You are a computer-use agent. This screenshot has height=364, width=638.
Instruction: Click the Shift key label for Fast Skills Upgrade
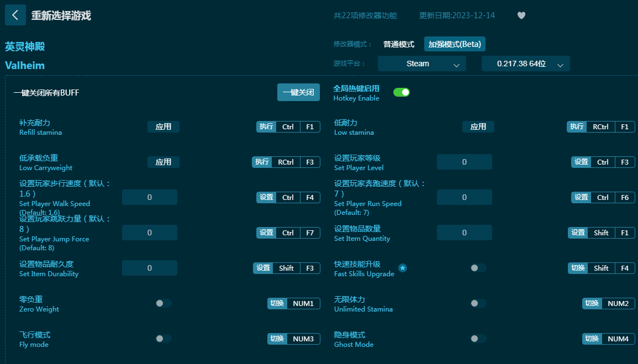[x=601, y=268]
